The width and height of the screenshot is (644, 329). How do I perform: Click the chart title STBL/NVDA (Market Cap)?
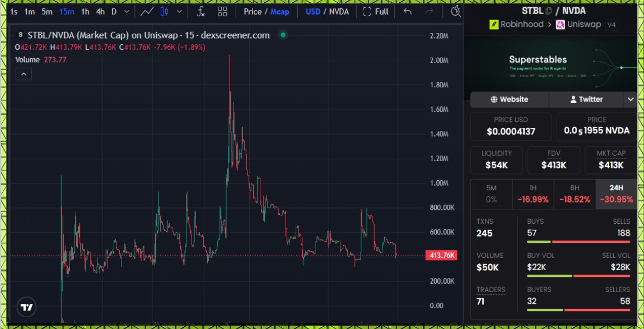pyautogui.click(x=78, y=35)
